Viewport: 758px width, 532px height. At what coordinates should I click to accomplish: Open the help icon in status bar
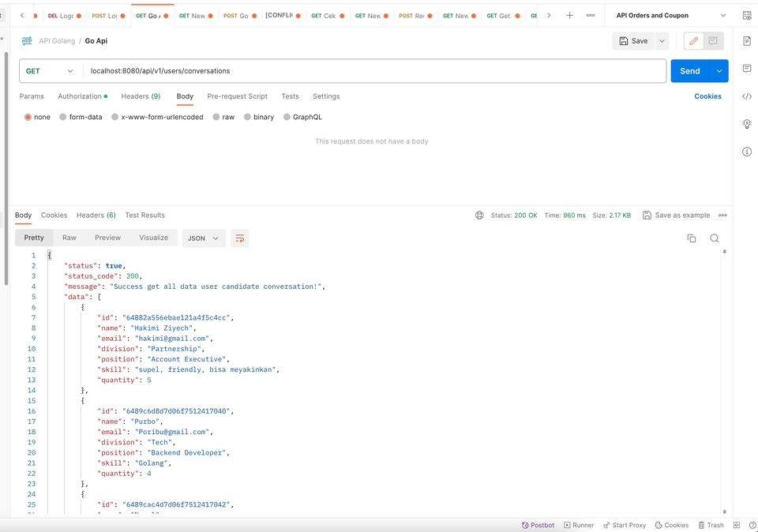pyautogui.click(x=752, y=525)
